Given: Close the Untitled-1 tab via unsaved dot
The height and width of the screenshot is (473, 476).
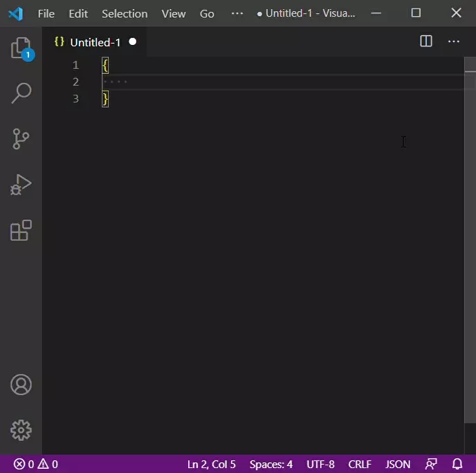Looking at the screenshot, I should (132, 41).
